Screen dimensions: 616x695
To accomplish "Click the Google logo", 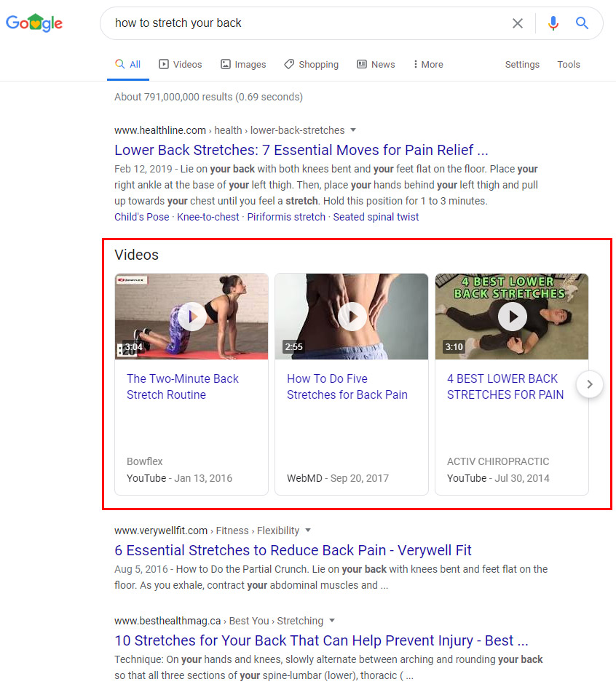I will click(x=34, y=23).
